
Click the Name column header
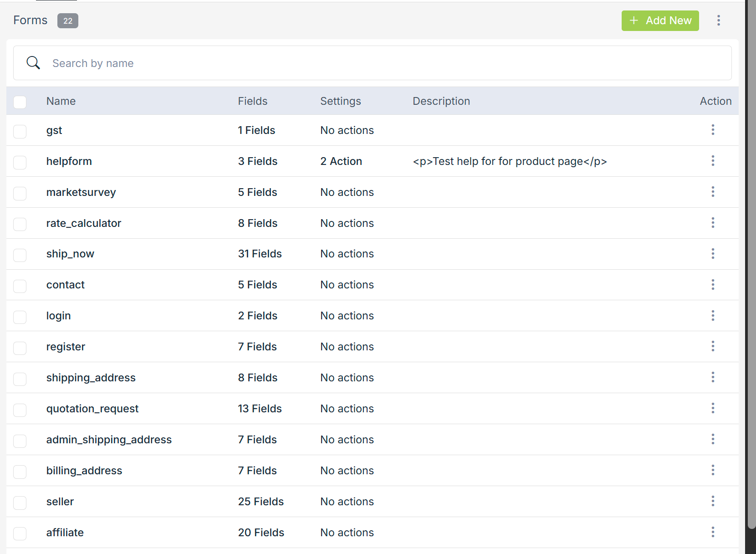click(61, 101)
